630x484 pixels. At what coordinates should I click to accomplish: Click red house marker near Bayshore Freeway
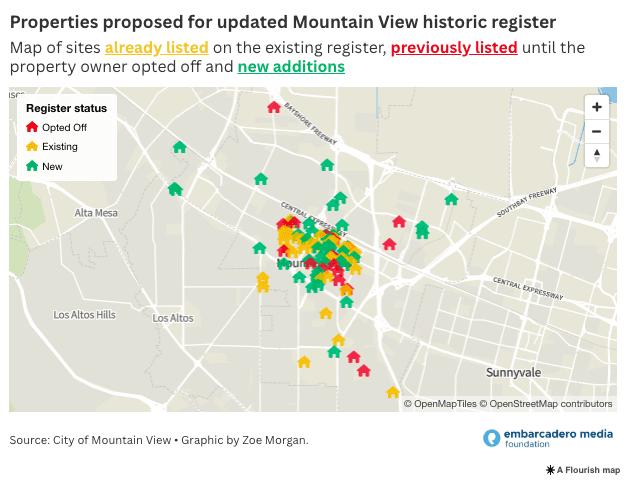(x=274, y=107)
